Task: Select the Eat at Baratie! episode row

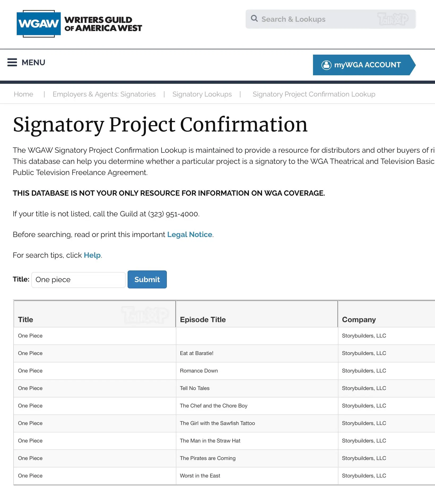Action: 224,353
